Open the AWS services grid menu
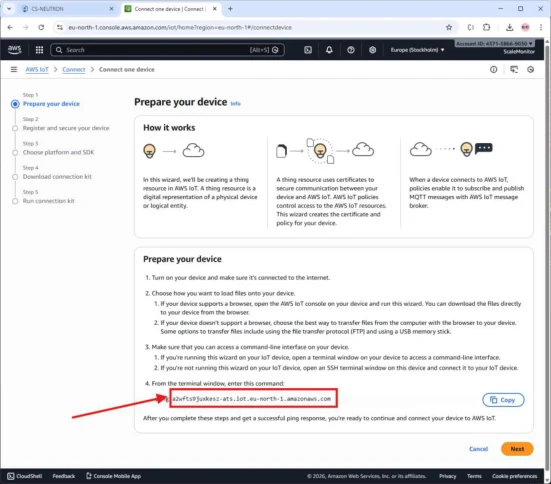This screenshot has height=484, width=551. click(x=39, y=50)
